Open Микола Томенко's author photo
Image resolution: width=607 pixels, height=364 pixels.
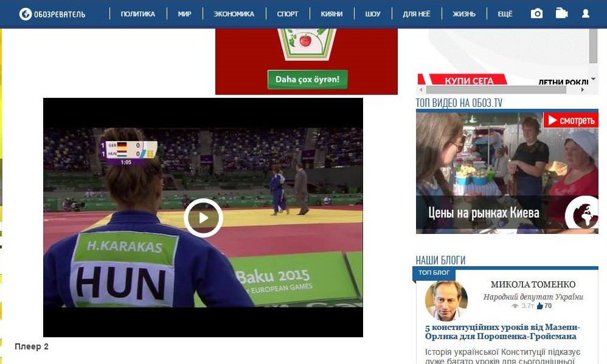[x=446, y=300]
